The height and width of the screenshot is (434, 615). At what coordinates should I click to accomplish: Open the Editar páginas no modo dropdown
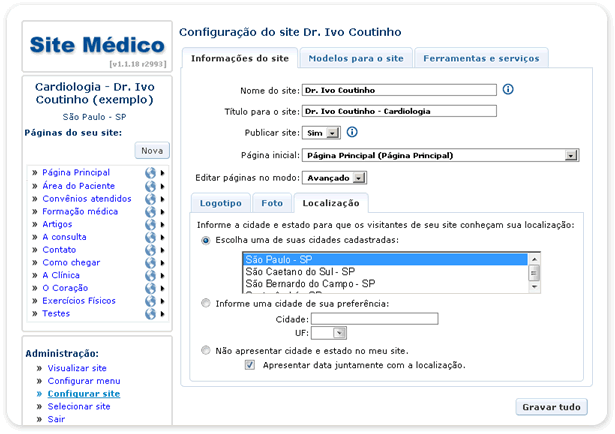click(x=360, y=178)
